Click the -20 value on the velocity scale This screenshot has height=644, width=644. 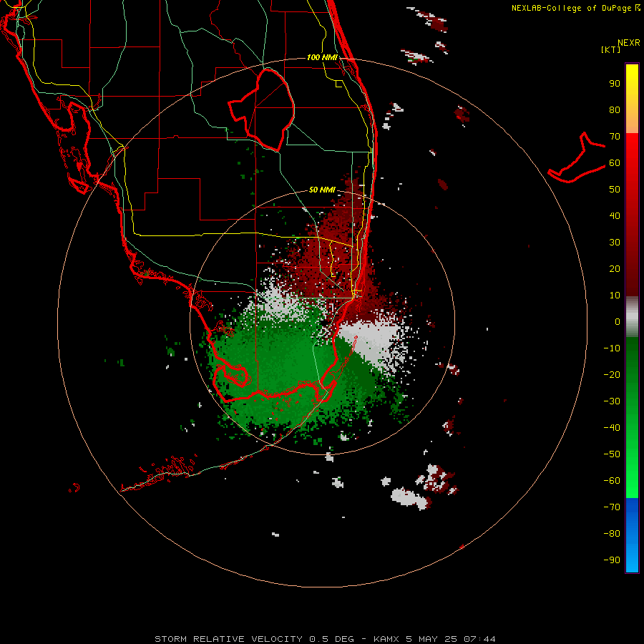[612, 375]
